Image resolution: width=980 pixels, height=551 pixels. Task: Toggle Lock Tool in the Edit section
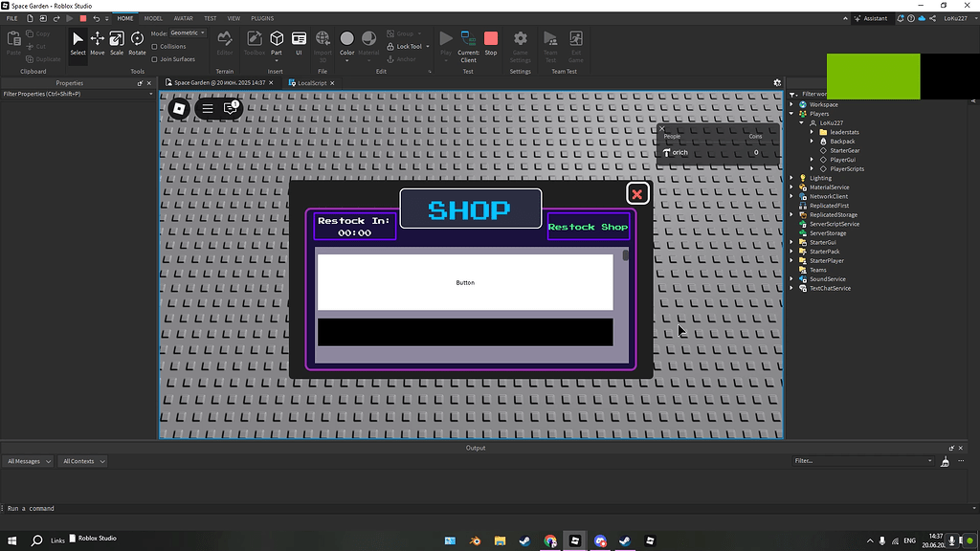[406, 46]
